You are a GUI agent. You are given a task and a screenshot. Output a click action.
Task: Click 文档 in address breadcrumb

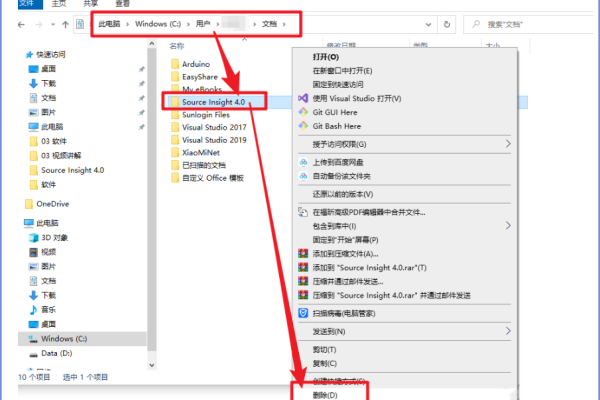[269, 24]
